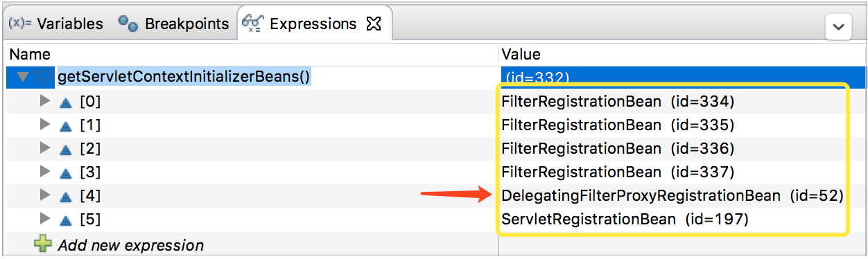The image size is (868, 259).
Task: Expand element [3] disclosure triangle
Action: coord(46,172)
